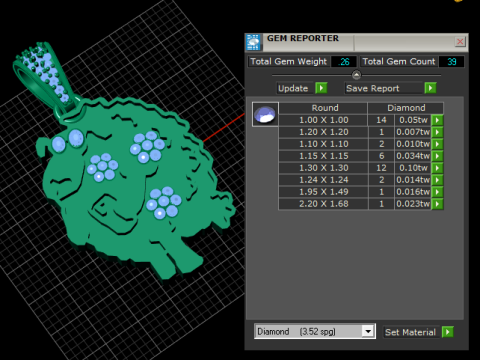The width and height of the screenshot is (480, 360).
Task: Click the Total Gem Weight value .26
Action: (344, 62)
